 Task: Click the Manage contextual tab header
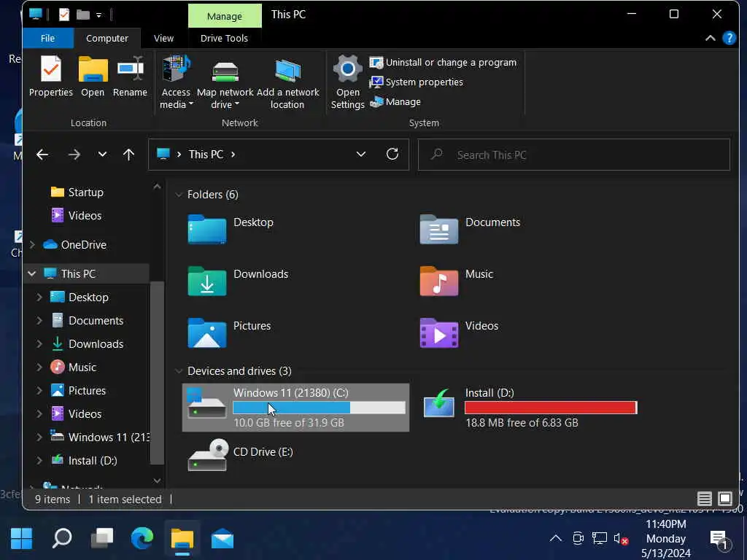pyautogui.click(x=225, y=16)
